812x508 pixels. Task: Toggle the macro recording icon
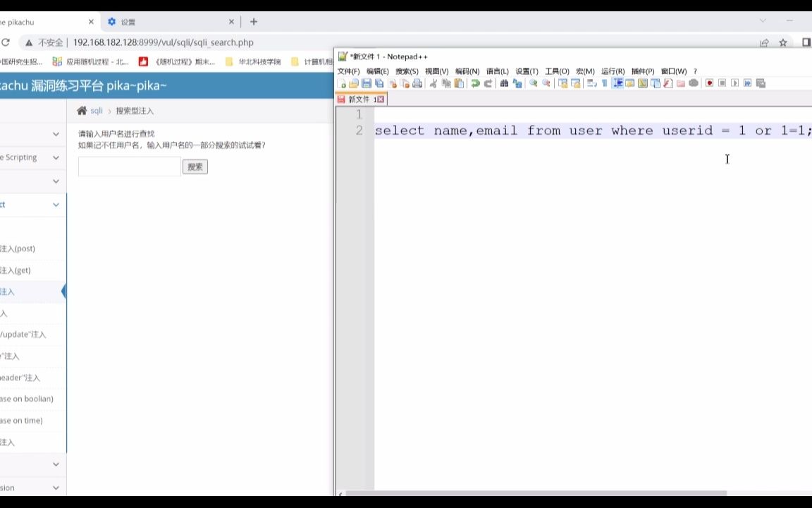(708, 83)
